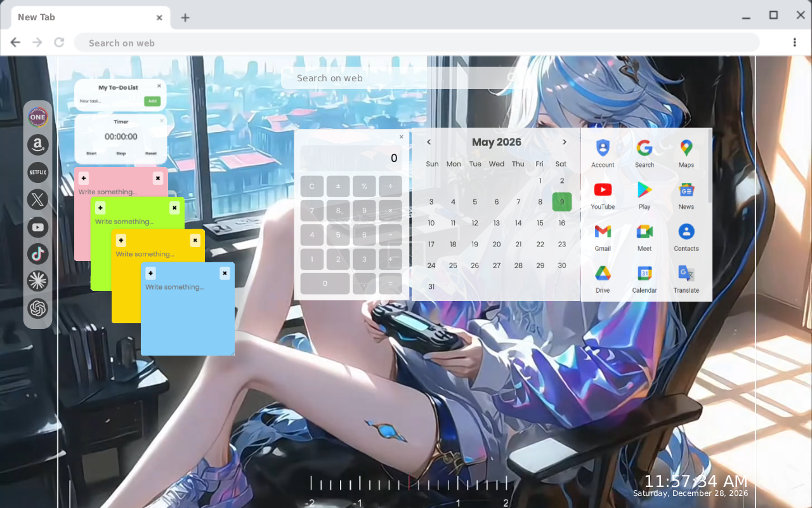Image resolution: width=812 pixels, height=508 pixels.
Task: Close the calculator widget
Action: [401, 137]
